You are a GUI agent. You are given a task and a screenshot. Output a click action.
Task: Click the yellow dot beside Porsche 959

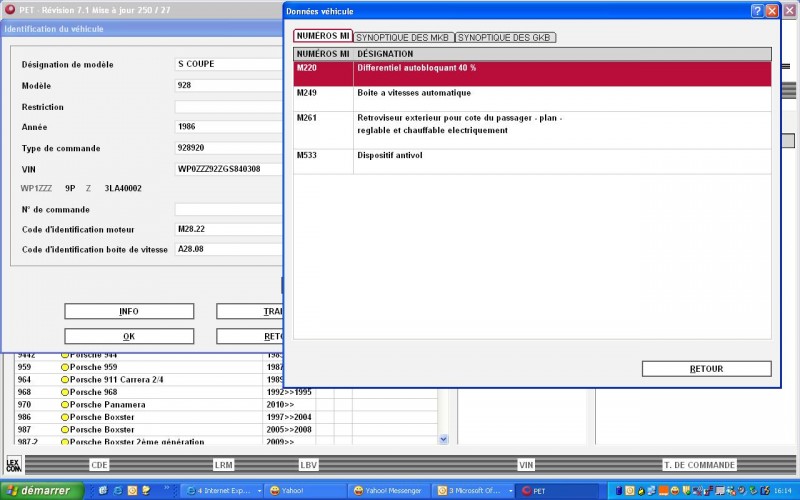[65, 367]
